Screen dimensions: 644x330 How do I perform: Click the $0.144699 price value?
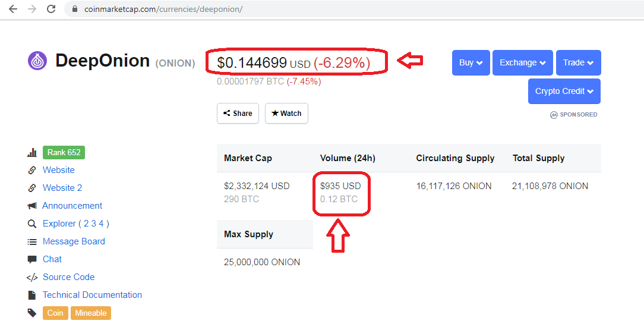click(x=252, y=63)
